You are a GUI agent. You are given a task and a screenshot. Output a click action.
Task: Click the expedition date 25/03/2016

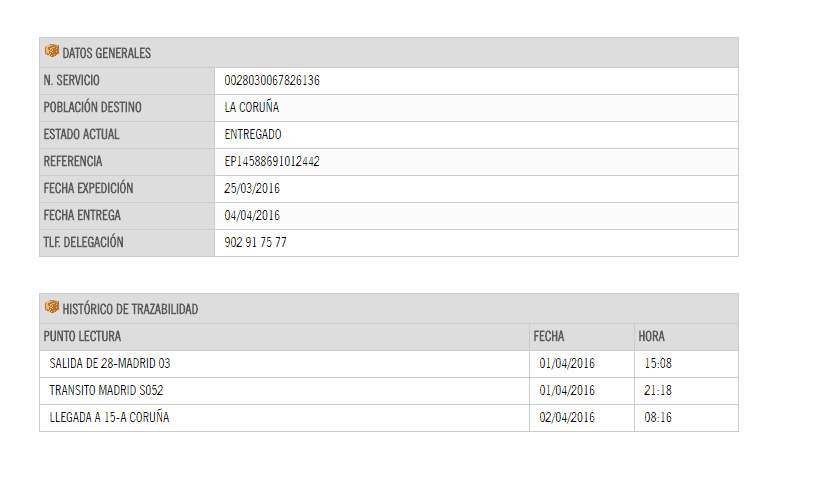coord(252,189)
